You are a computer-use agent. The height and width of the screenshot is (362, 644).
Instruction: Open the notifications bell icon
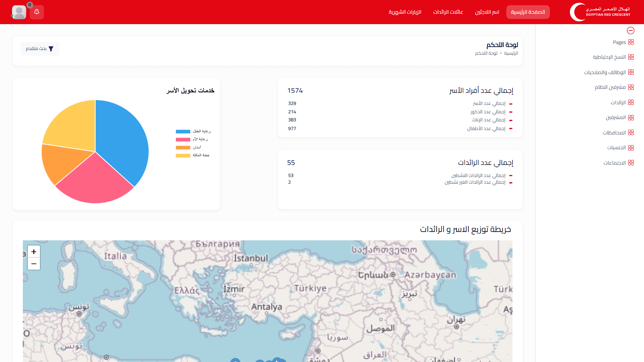pyautogui.click(x=37, y=12)
